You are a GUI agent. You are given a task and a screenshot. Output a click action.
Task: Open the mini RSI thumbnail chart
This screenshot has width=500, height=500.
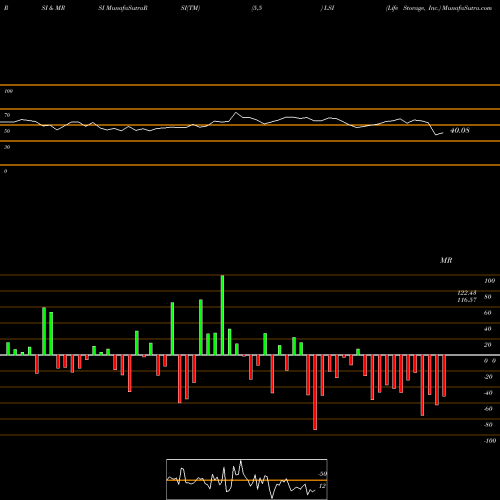247,479
